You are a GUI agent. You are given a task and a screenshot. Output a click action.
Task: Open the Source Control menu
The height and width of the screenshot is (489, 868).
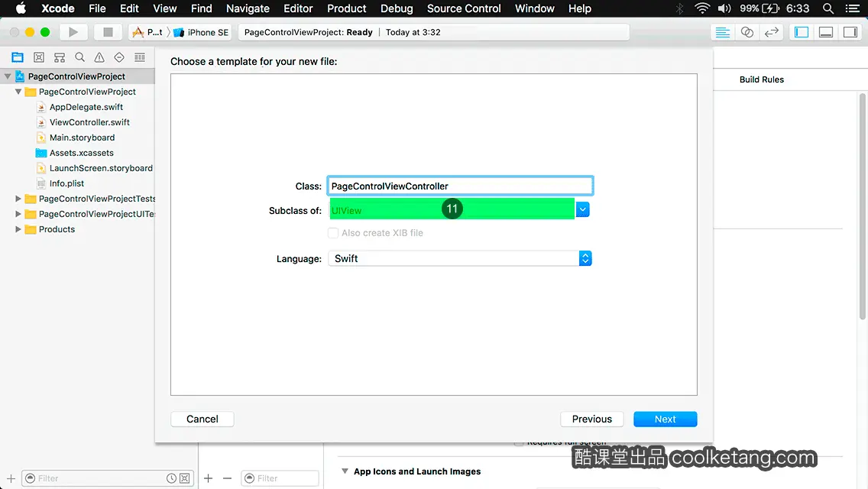[x=464, y=8]
